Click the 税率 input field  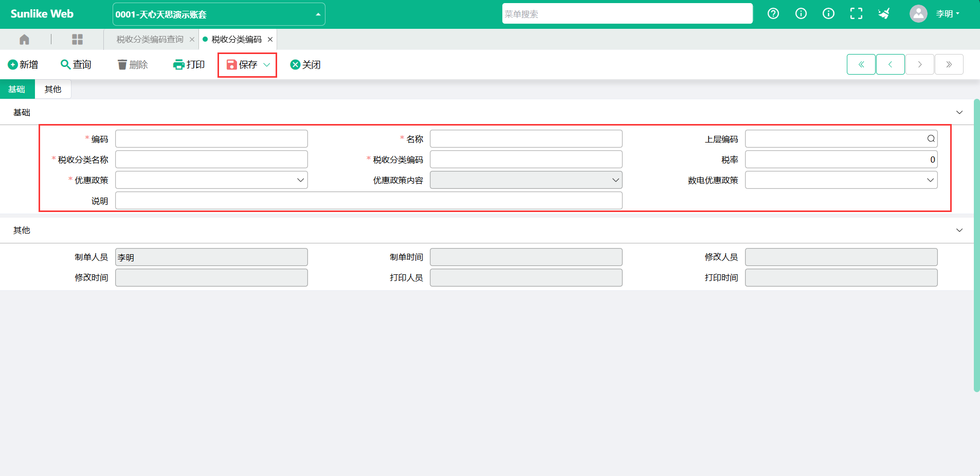tap(841, 160)
